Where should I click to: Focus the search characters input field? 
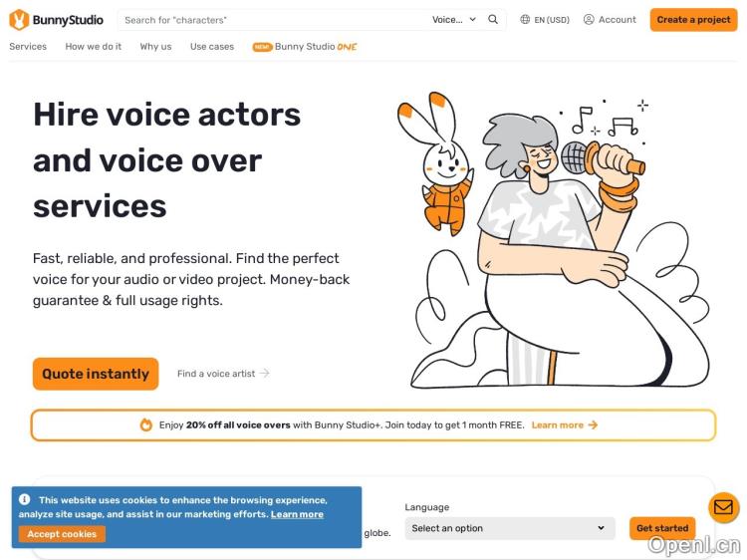[269, 19]
